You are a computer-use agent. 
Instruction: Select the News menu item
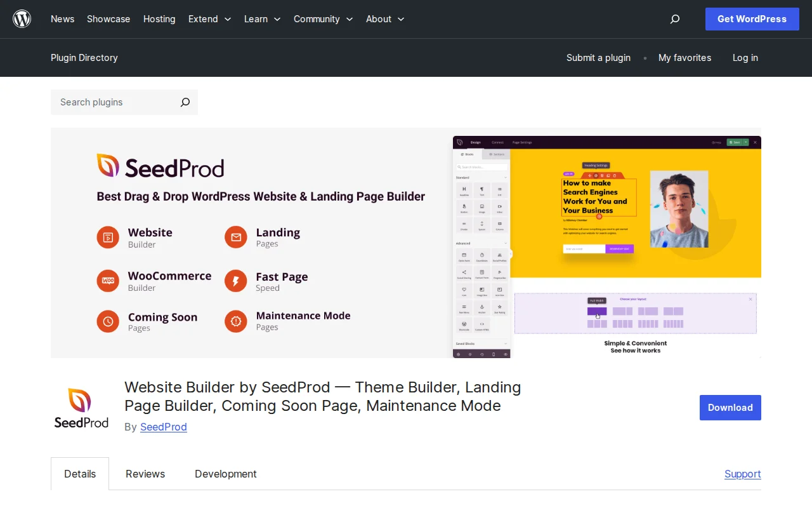[x=62, y=19]
